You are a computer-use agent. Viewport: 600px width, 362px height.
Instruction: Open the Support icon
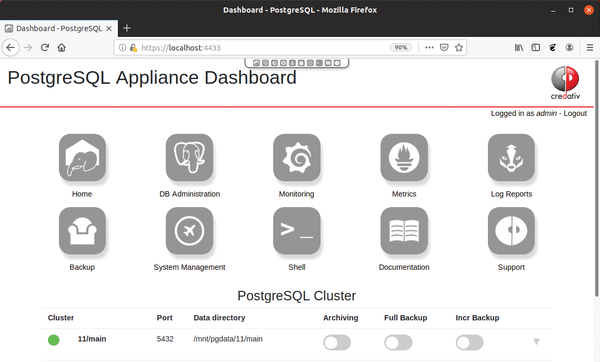(x=511, y=231)
